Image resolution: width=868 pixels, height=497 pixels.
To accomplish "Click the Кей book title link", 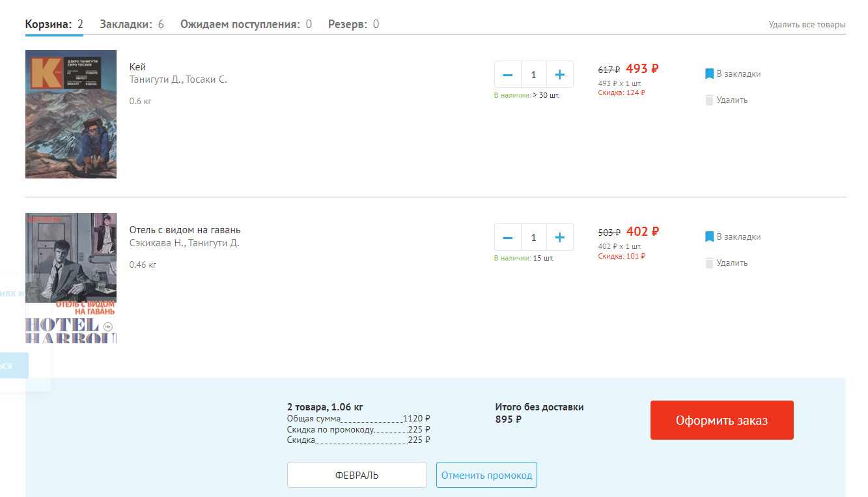I will coord(137,67).
